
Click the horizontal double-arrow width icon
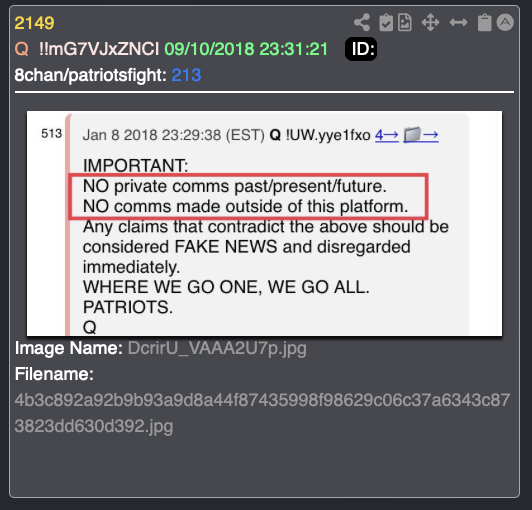458,23
